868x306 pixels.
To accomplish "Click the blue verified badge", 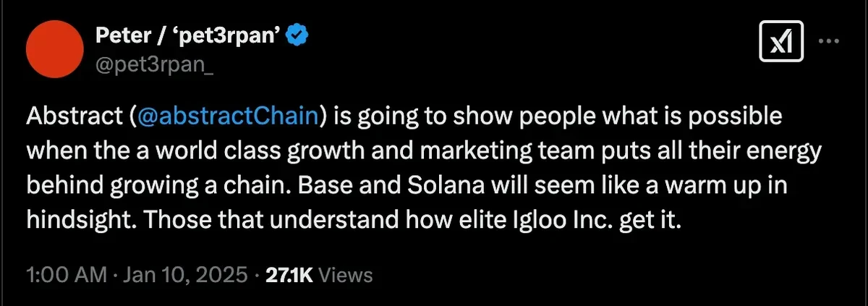I will coord(301,35).
